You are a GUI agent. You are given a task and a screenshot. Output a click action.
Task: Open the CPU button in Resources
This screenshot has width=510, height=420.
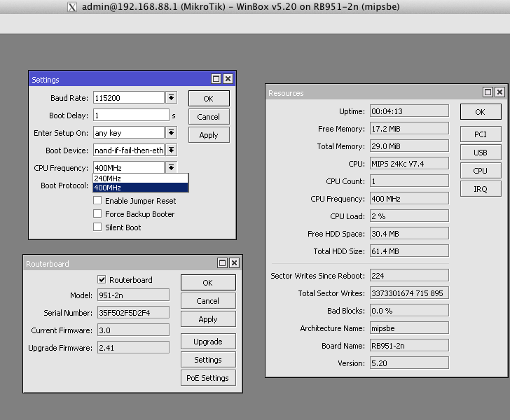click(x=481, y=171)
